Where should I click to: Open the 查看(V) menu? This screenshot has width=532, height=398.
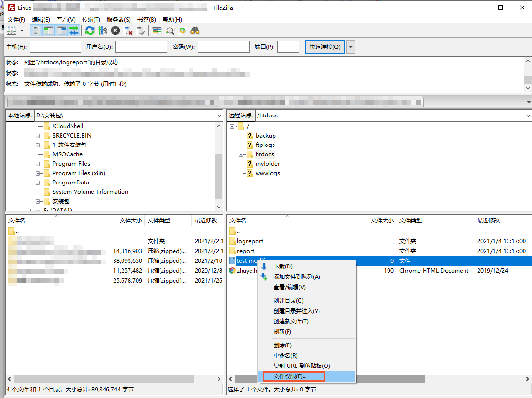[x=66, y=20]
